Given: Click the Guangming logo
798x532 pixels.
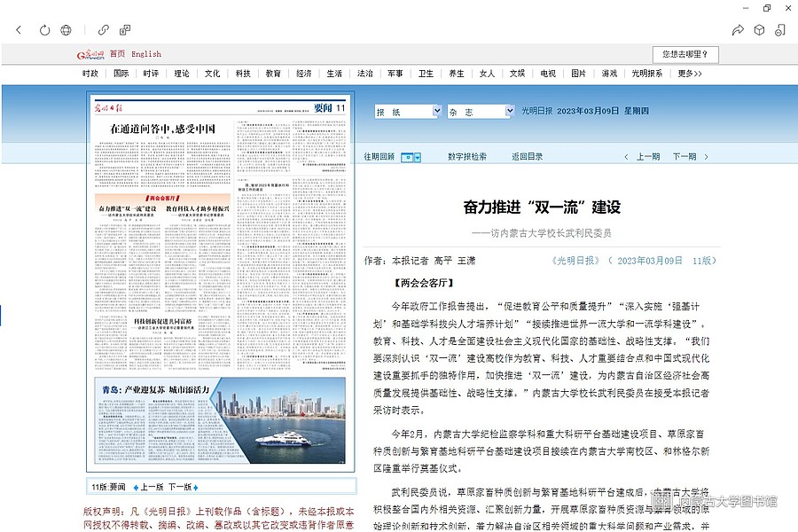Looking at the screenshot, I should point(90,54).
